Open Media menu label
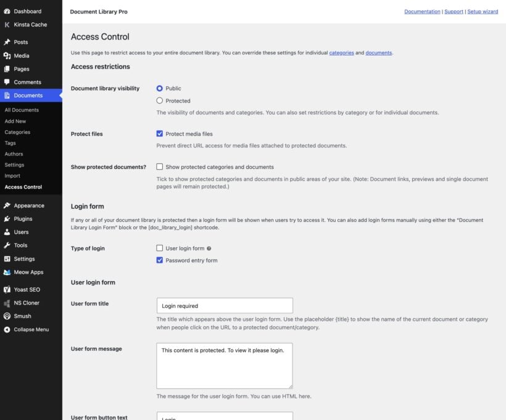The image size is (506, 420). (22, 56)
